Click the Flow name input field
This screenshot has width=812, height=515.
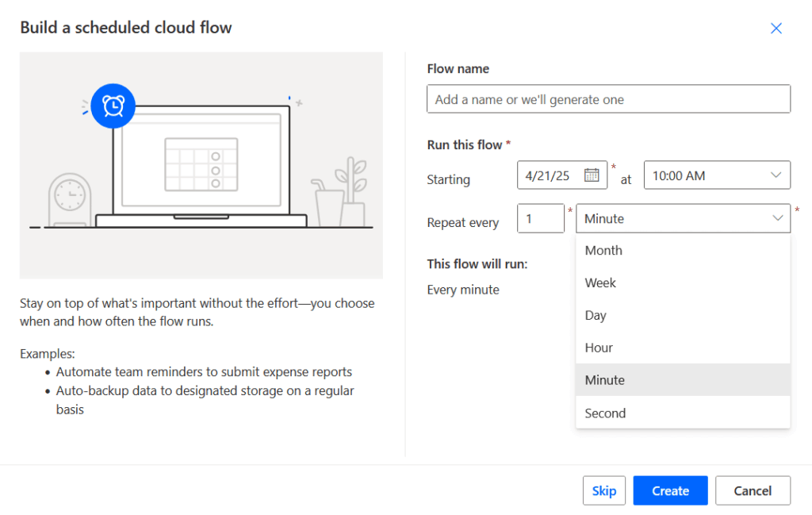point(608,99)
